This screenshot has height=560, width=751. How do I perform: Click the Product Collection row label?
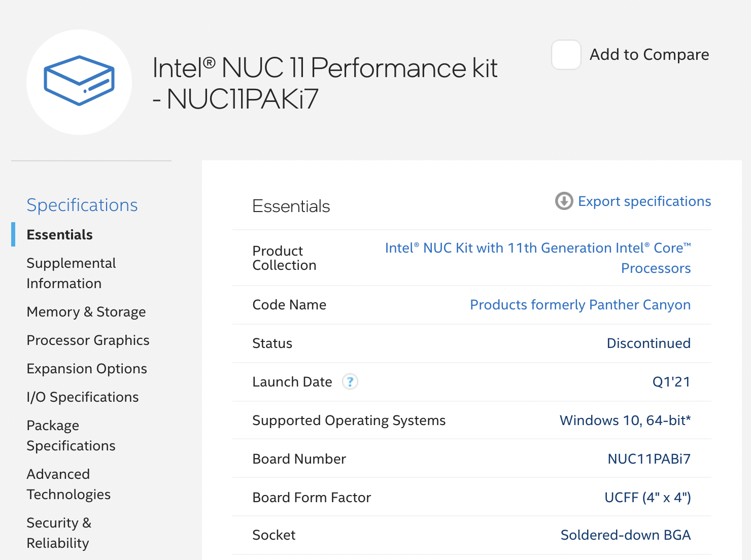coord(284,258)
